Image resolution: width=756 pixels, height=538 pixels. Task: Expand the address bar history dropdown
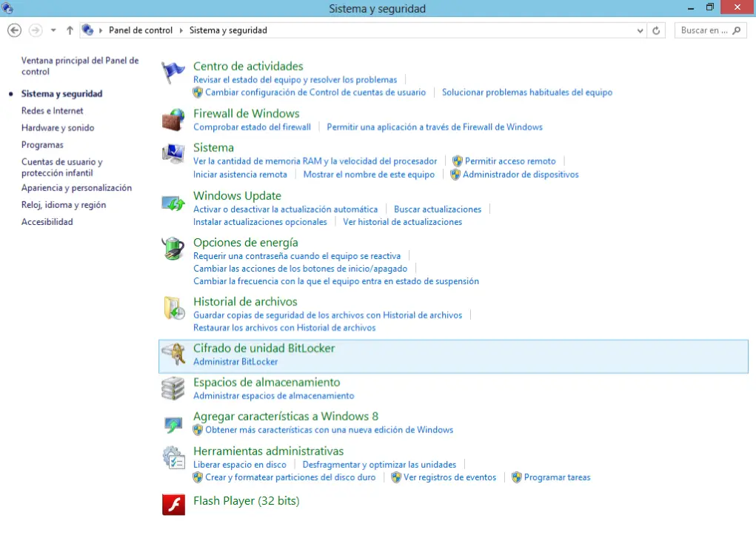coord(640,30)
